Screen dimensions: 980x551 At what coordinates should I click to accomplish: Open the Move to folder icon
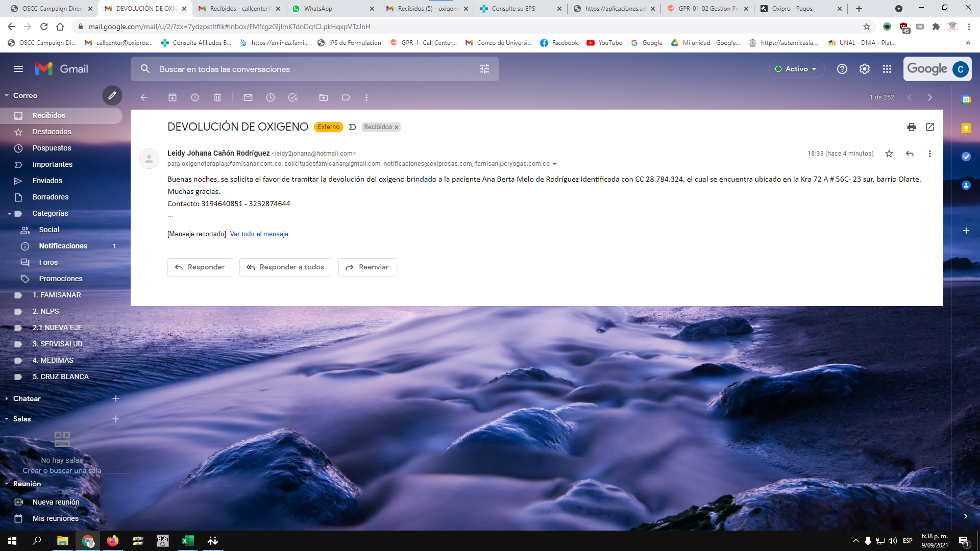click(324, 97)
